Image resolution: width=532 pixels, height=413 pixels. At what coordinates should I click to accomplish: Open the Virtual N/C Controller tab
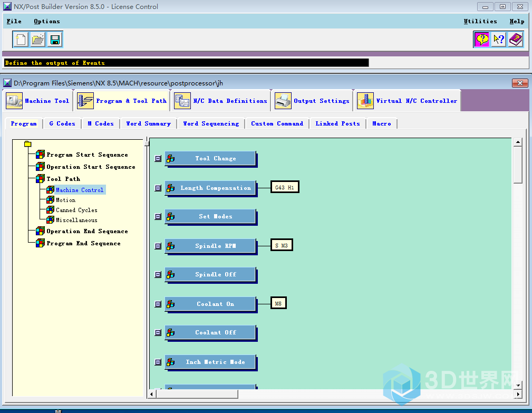(407, 101)
